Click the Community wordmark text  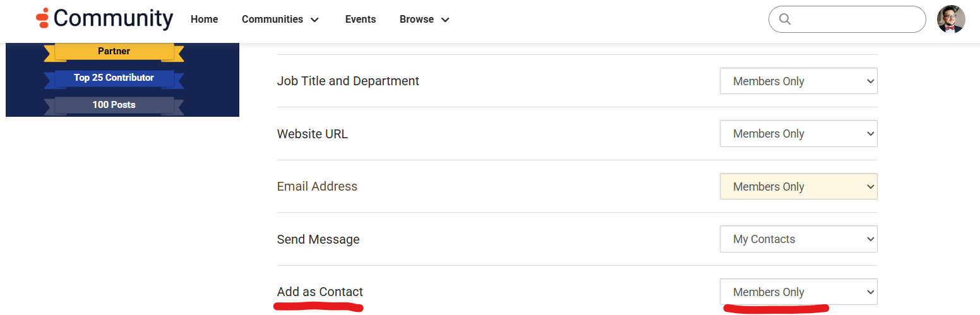(x=113, y=18)
